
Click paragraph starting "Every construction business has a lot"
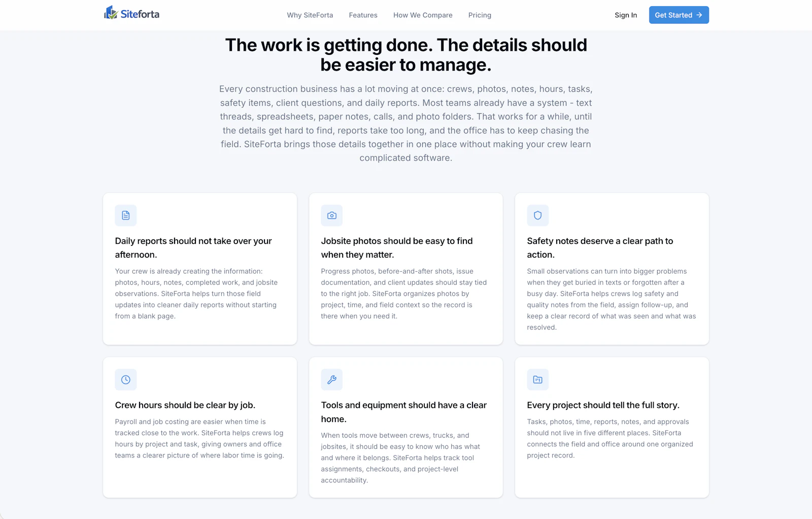coord(406,123)
